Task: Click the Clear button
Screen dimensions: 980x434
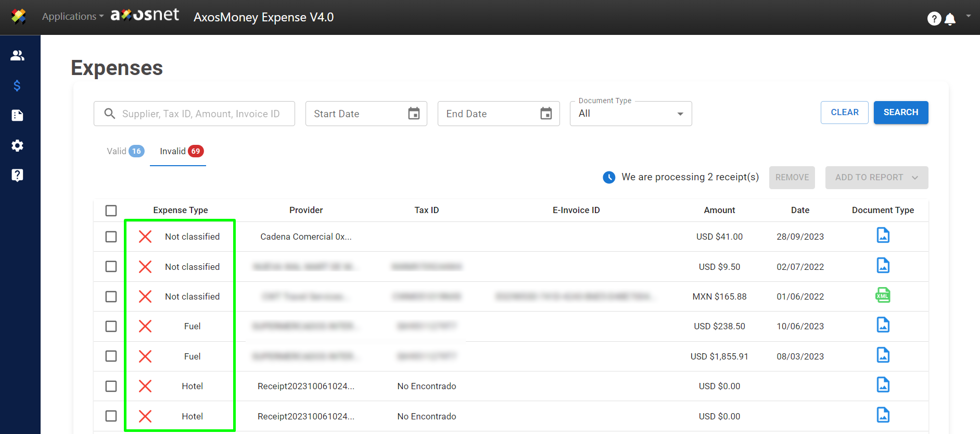Action: tap(844, 113)
